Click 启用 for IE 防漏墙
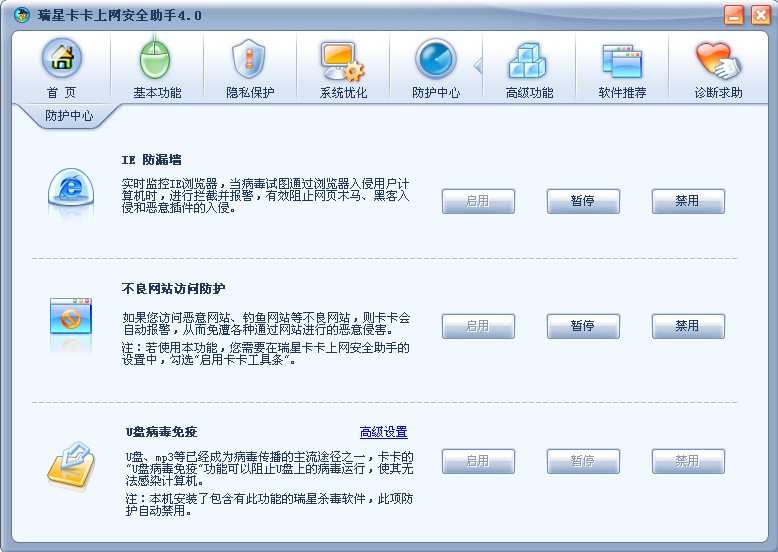 pyautogui.click(x=478, y=201)
